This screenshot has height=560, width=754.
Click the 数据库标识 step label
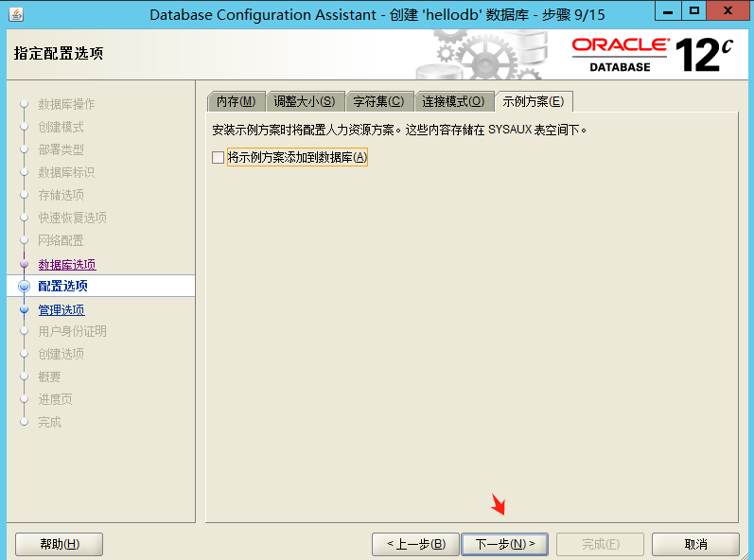coord(66,172)
